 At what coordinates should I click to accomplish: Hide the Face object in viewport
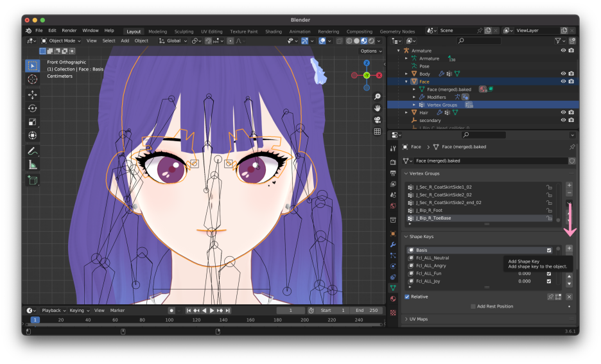(x=563, y=82)
